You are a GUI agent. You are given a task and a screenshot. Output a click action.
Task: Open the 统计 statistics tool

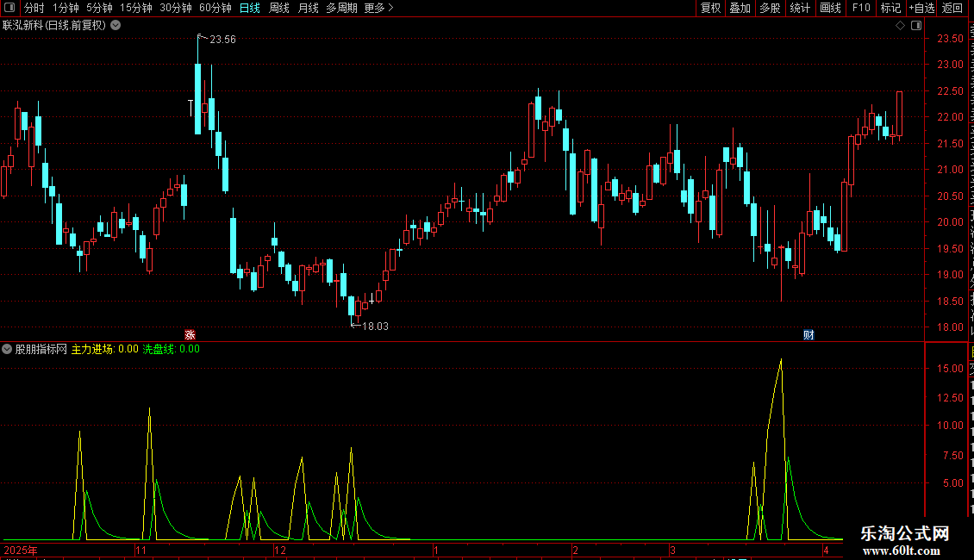tap(799, 8)
